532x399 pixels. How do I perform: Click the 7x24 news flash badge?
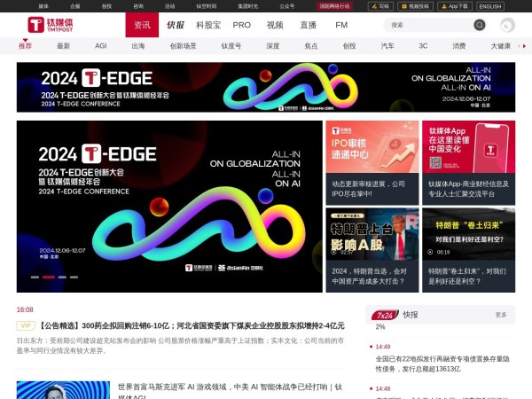(x=386, y=315)
